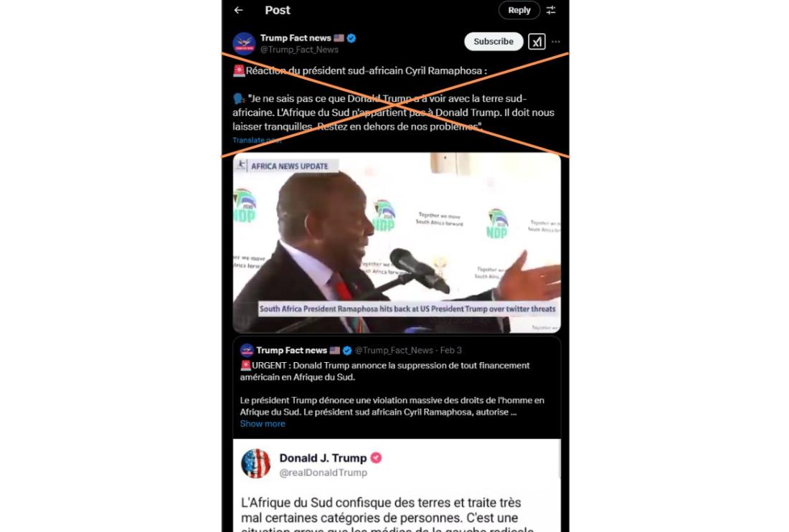Click the Reply button at top
The image size is (789, 532).
point(519,10)
